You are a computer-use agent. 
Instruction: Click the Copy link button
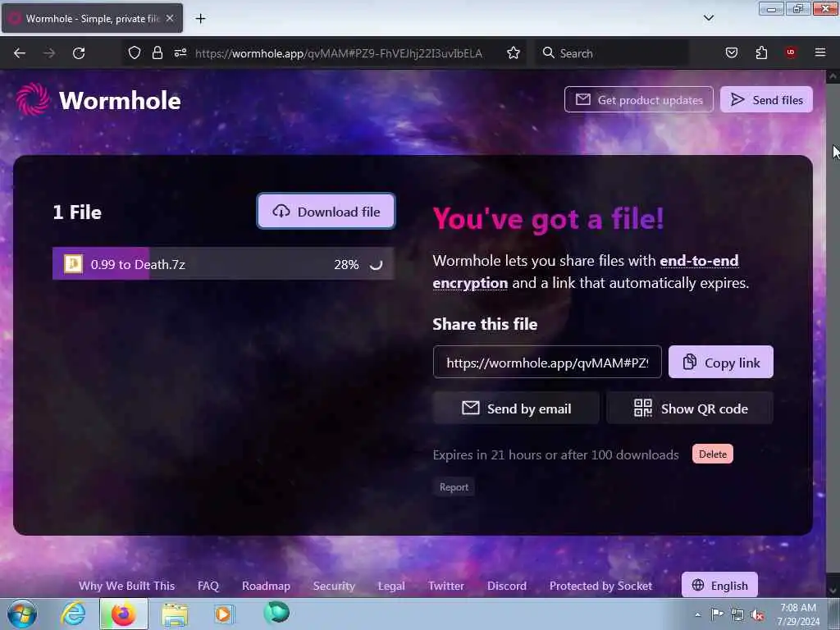pyautogui.click(x=720, y=362)
